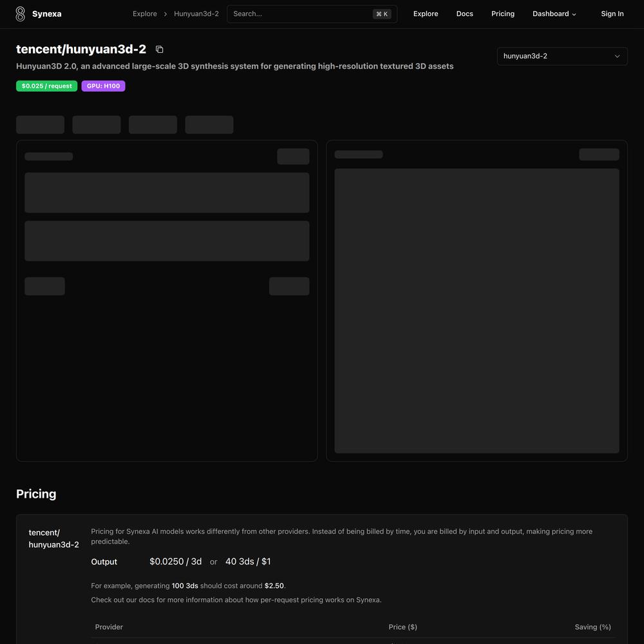Click the Hunyuan3D 2.0 description text
The image size is (644, 644).
click(234, 66)
